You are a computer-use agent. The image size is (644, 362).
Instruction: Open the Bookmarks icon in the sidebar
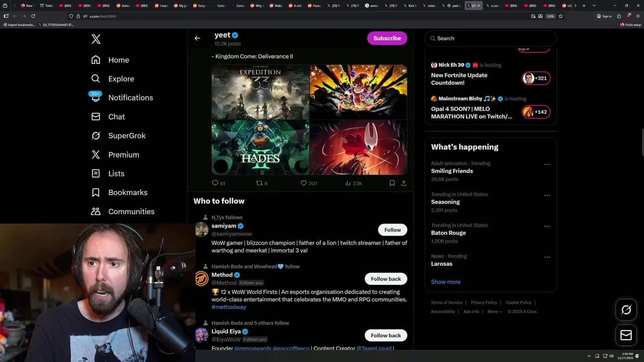pos(96,193)
